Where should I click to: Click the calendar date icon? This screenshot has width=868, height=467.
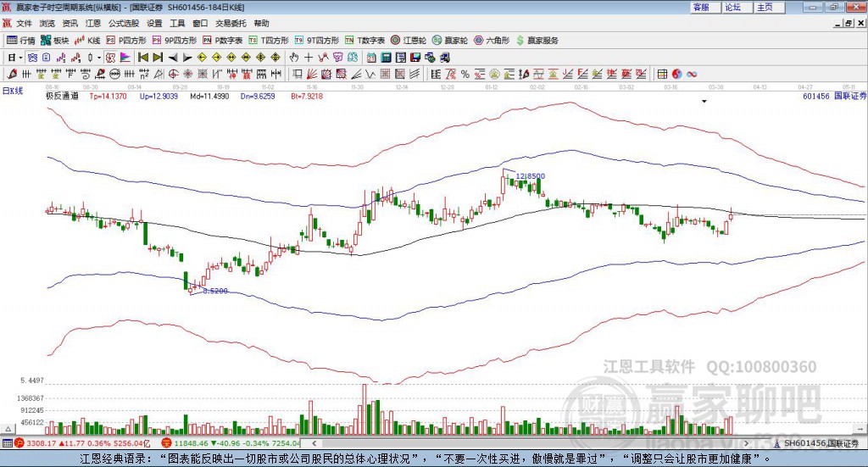click(x=371, y=58)
